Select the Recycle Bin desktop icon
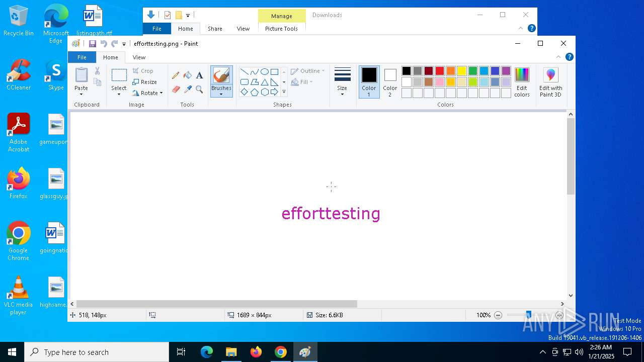 pos(19,21)
